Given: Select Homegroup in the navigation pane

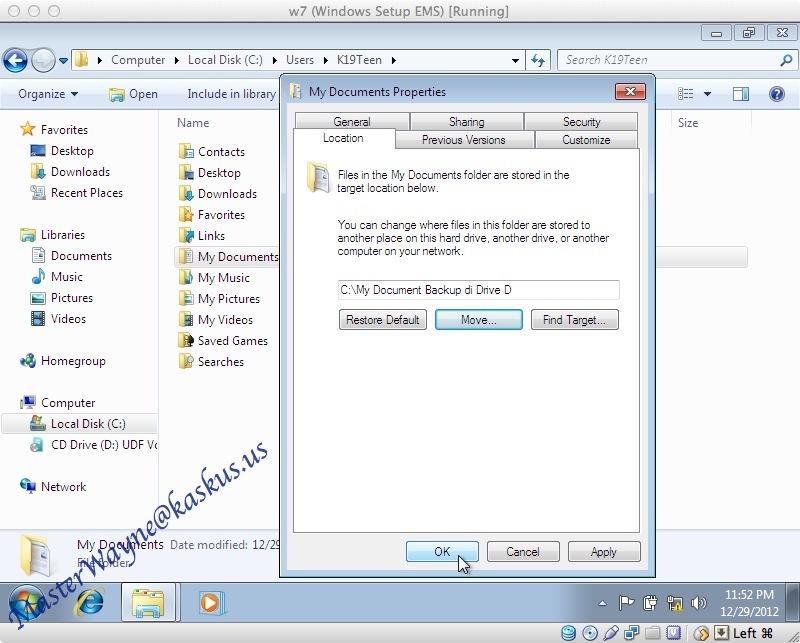Looking at the screenshot, I should [73, 361].
